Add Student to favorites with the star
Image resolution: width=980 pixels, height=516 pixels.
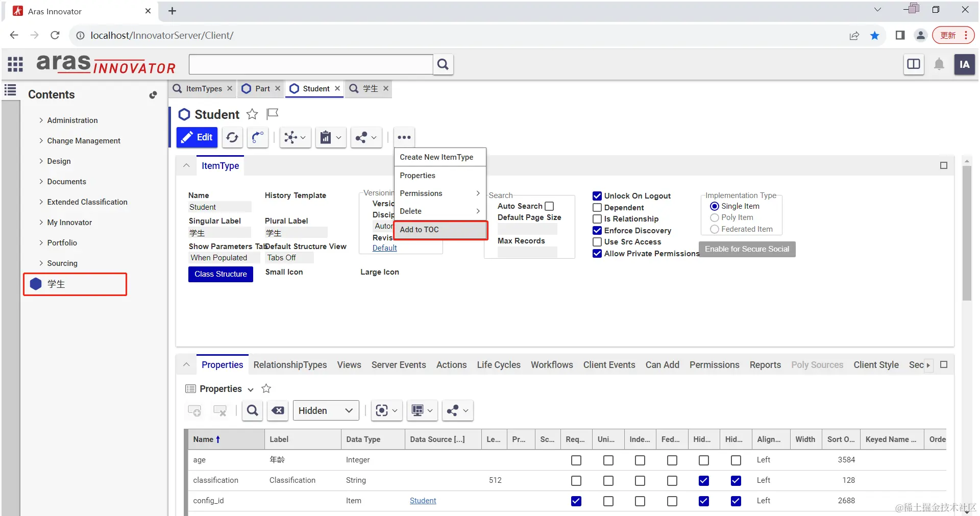coord(252,114)
